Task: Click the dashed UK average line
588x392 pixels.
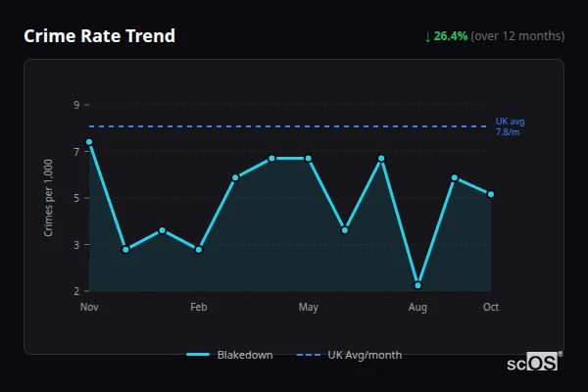Action: (288, 126)
